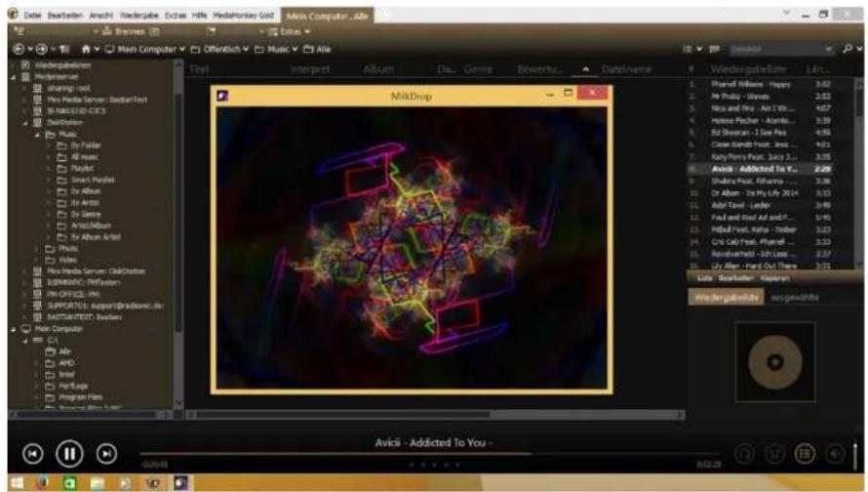868x492 pixels.
Task: Open the Extras menu in menu bar
Action: coord(176,16)
